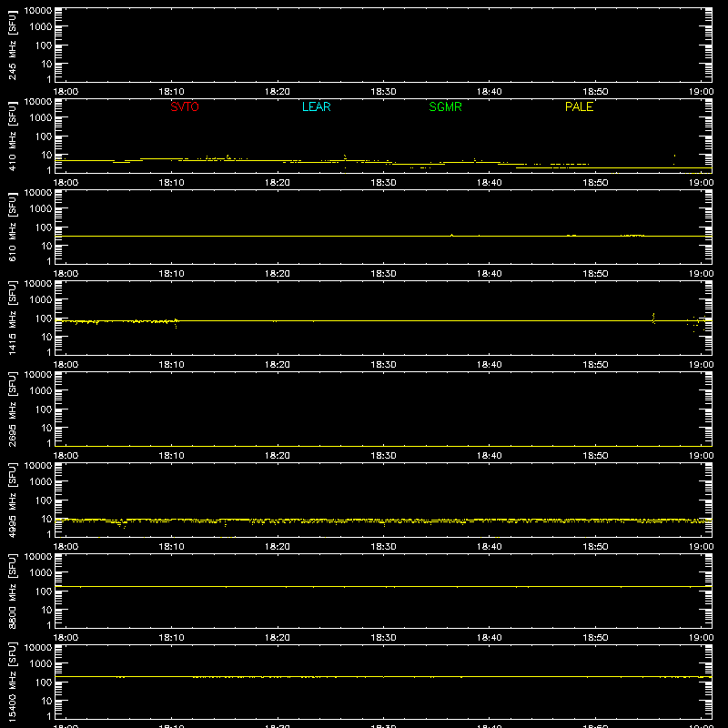Screen dimensions: 728x728
Task: Click 18:30 tick label below 1415 MHz plot
Action: 383,365
